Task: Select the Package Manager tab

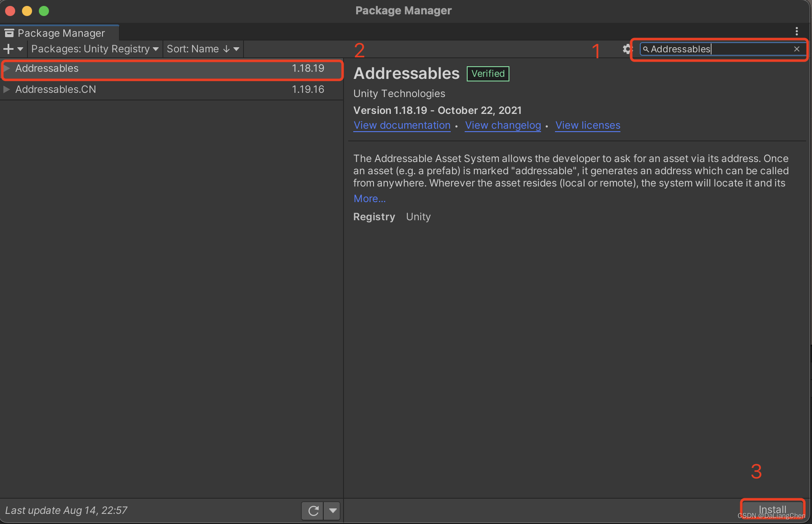Action: click(61, 33)
